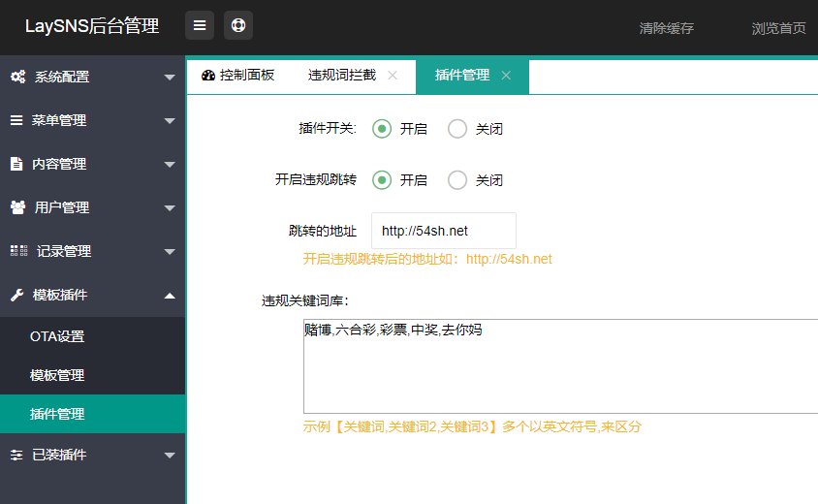Viewport: 818px width, 504px height.
Task: Collapse the 模板插件 menu arrow
Action: pyautogui.click(x=170, y=295)
